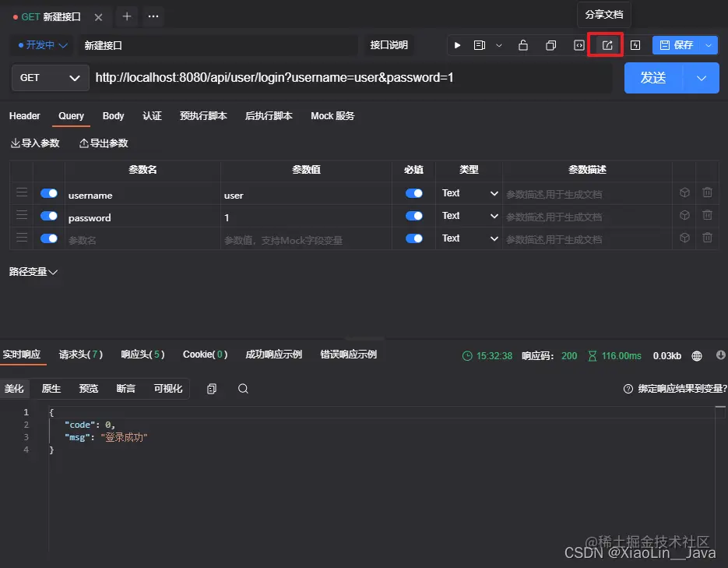Screen dimensions: 728x568
Task: Open the Text type dropdown for empty row
Action: coord(469,238)
